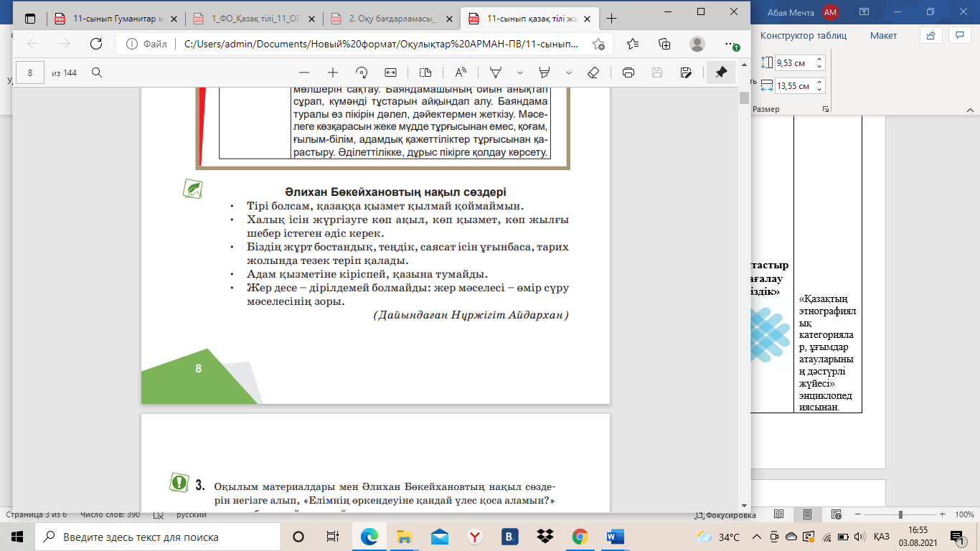Open highlighter color options dropdown
This screenshot has width=980, height=551.
click(x=569, y=72)
